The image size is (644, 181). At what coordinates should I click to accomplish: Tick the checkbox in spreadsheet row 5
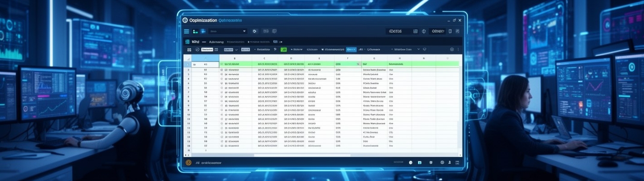point(222,83)
